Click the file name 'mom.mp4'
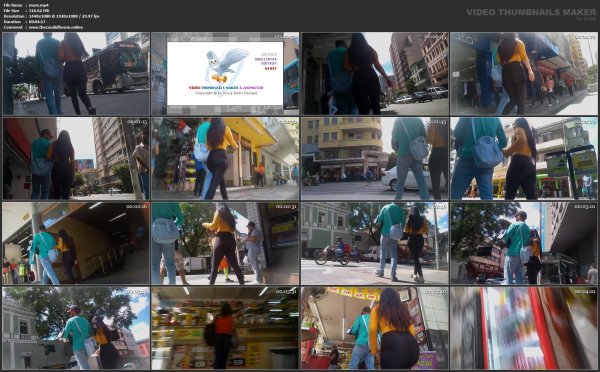 point(39,5)
